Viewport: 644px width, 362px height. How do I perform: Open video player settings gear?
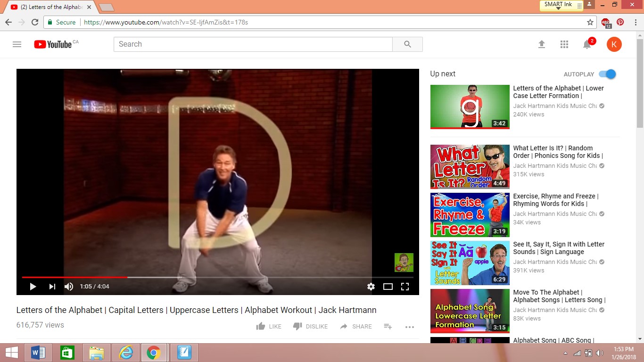[371, 287]
